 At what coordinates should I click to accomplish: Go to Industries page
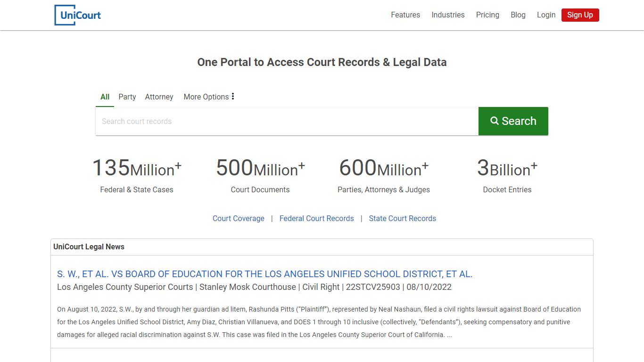pyautogui.click(x=448, y=15)
